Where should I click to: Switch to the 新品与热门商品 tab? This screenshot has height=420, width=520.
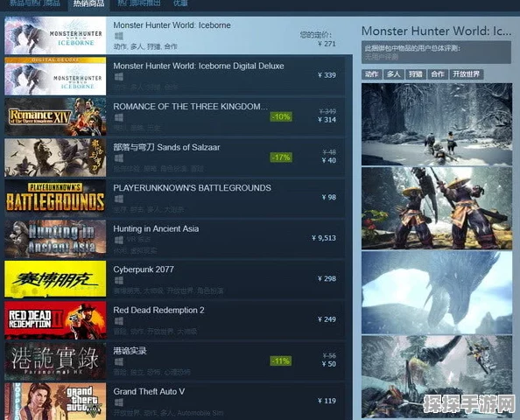(x=35, y=3)
